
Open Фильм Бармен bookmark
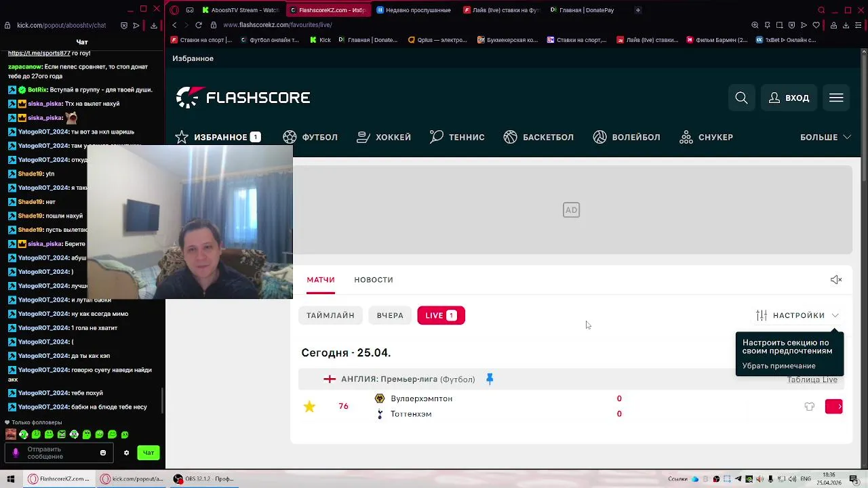point(717,40)
